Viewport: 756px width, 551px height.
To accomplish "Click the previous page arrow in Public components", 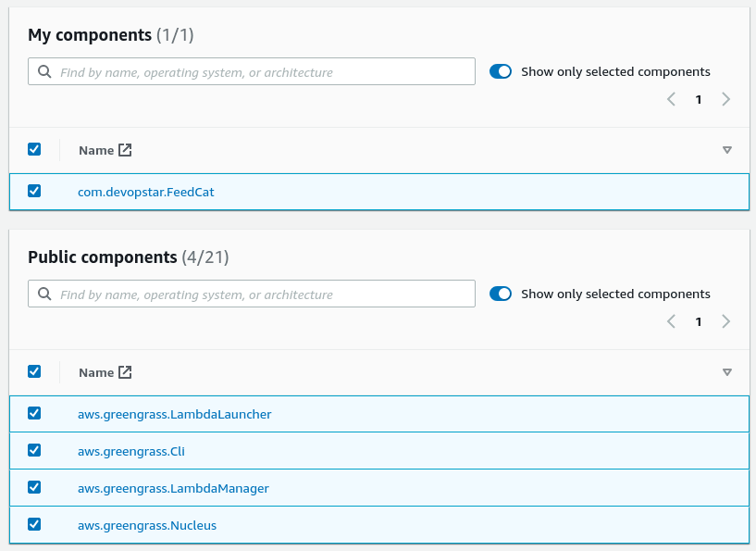I will tap(671, 321).
